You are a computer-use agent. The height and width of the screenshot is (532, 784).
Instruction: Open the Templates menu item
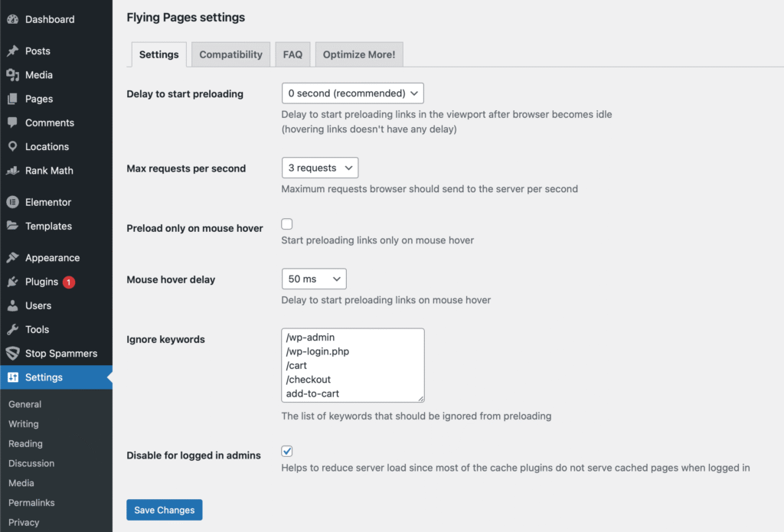pos(56,226)
